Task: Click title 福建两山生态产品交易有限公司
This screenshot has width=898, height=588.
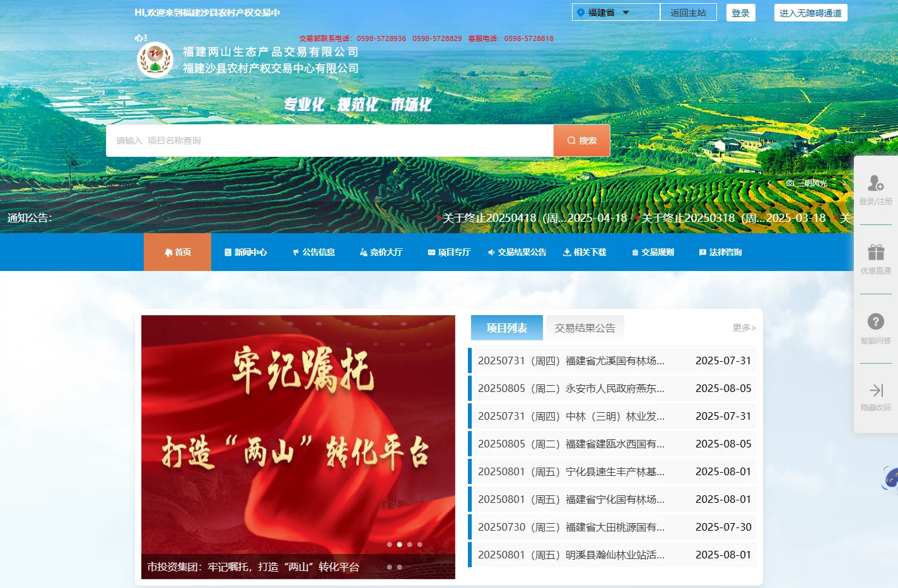Action: [271, 52]
